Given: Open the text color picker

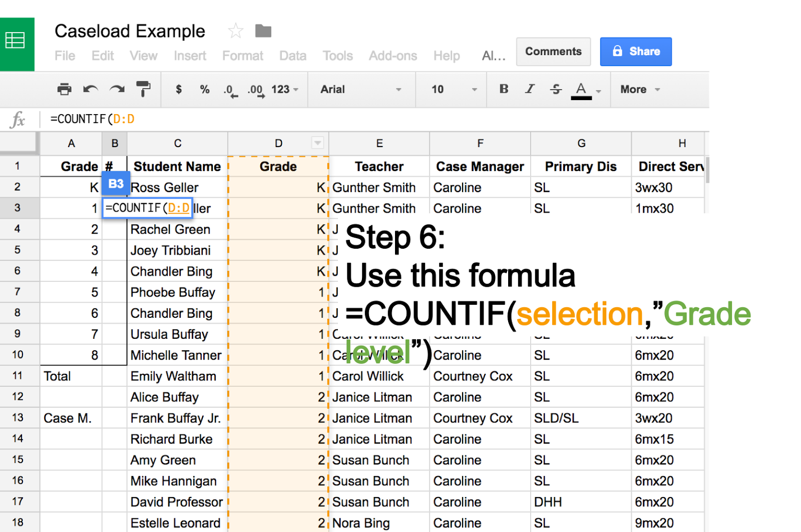Looking at the screenshot, I should [581, 89].
